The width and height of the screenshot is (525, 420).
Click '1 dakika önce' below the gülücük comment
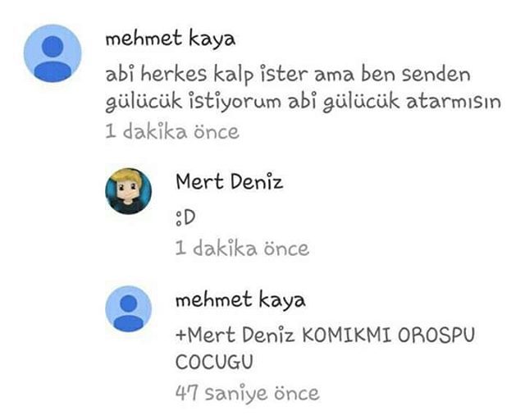coord(172,131)
